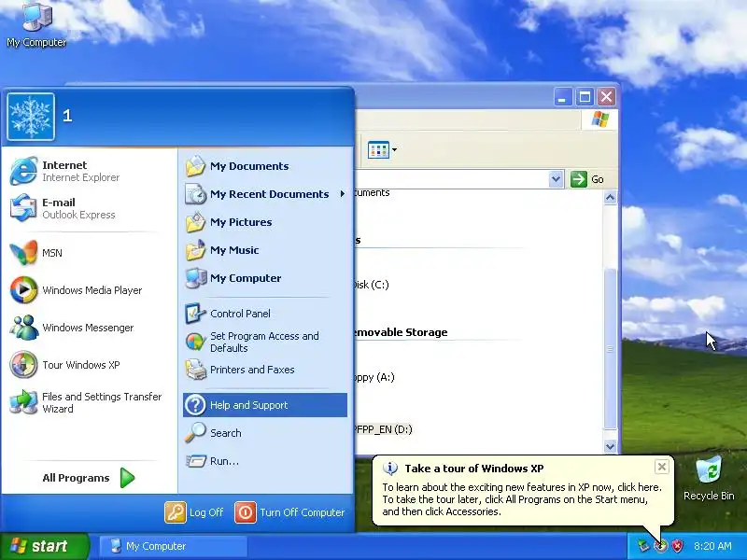The width and height of the screenshot is (747, 560).
Task: Click the Log Off button
Action: [194, 512]
